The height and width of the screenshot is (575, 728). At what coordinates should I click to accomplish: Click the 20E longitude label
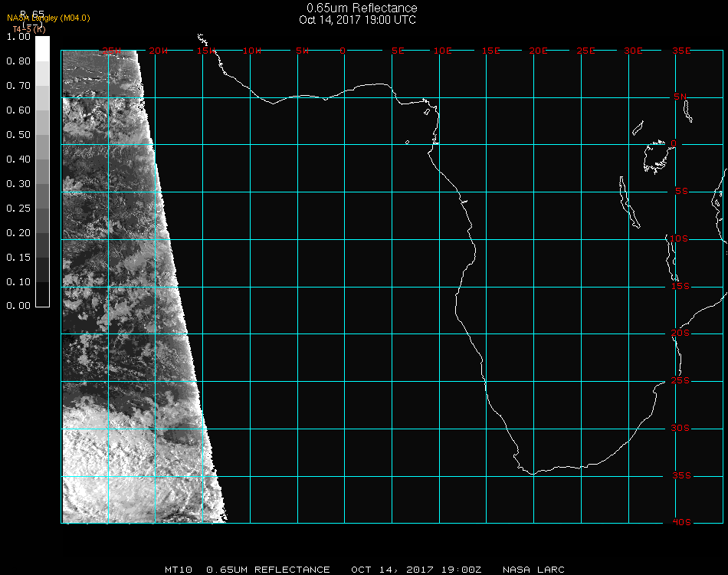(538, 51)
